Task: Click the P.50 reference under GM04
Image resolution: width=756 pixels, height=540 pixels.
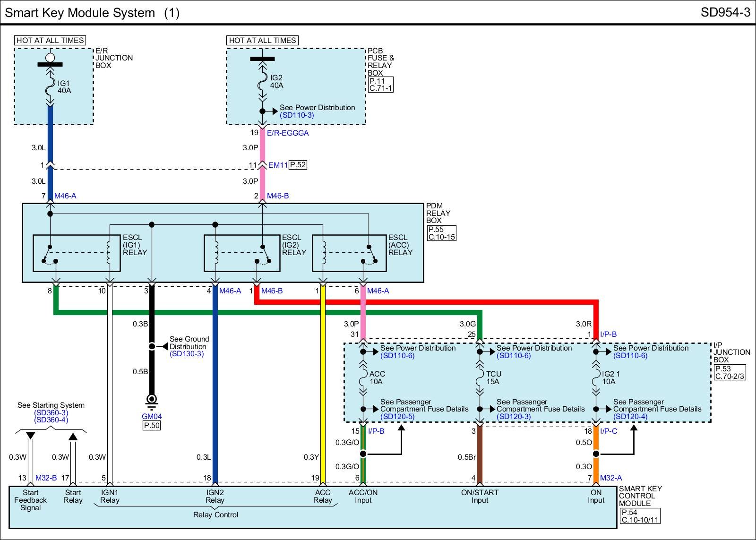Action: tap(152, 425)
